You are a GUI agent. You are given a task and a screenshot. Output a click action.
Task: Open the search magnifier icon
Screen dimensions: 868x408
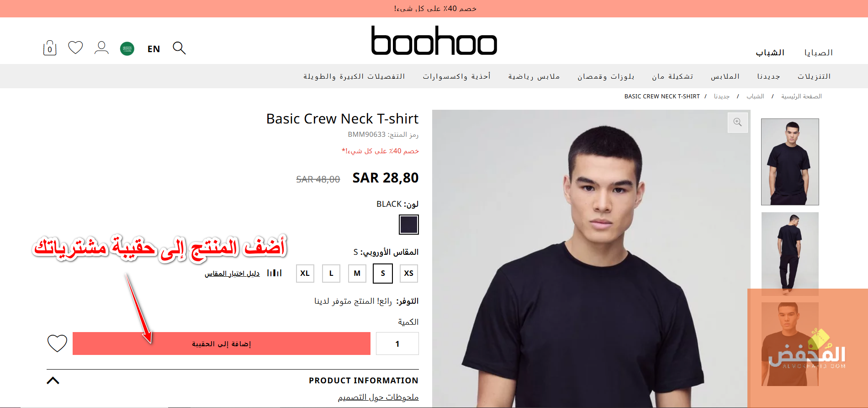click(179, 48)
